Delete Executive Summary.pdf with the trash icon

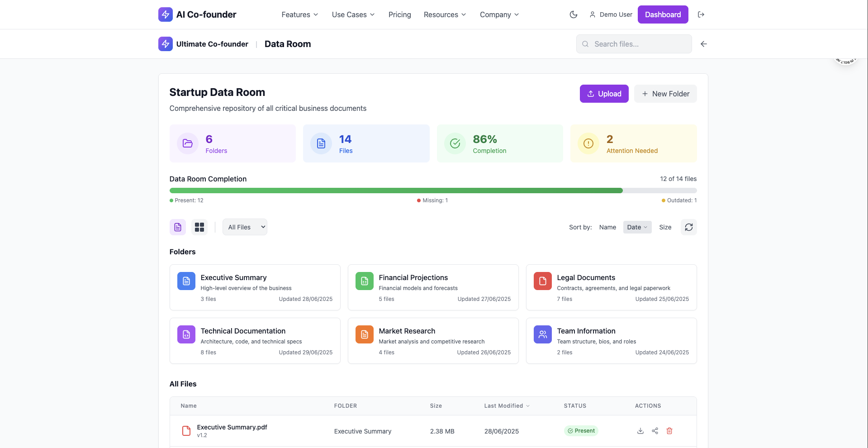coord(669,431)
